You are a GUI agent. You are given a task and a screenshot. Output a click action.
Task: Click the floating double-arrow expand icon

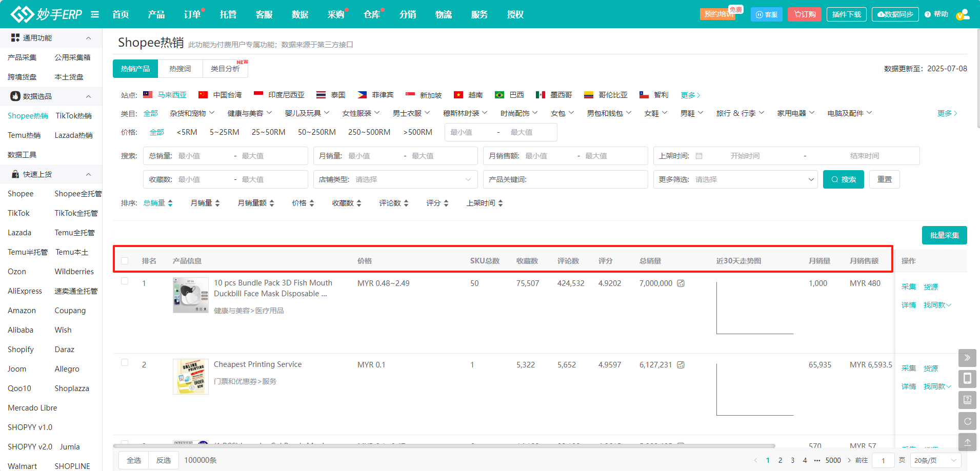[x=967, y=358]
